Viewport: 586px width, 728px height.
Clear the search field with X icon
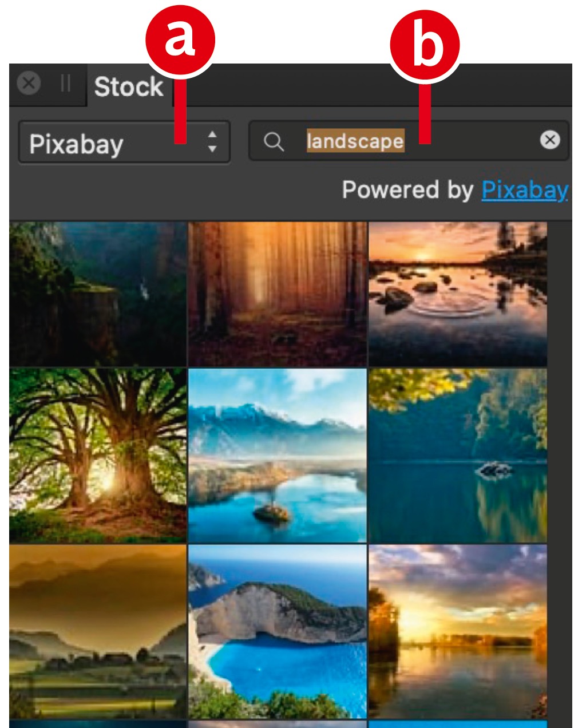coord(550,140)
